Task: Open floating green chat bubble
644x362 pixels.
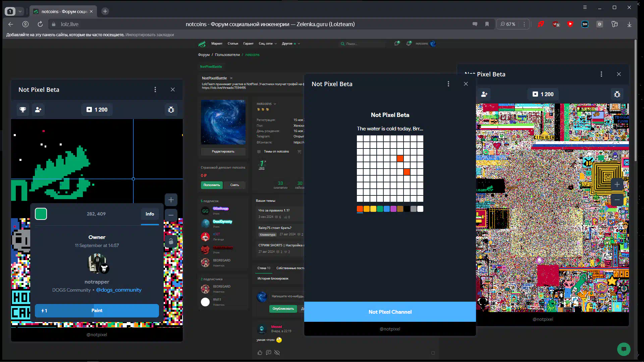Action: [x=624, y=349]
